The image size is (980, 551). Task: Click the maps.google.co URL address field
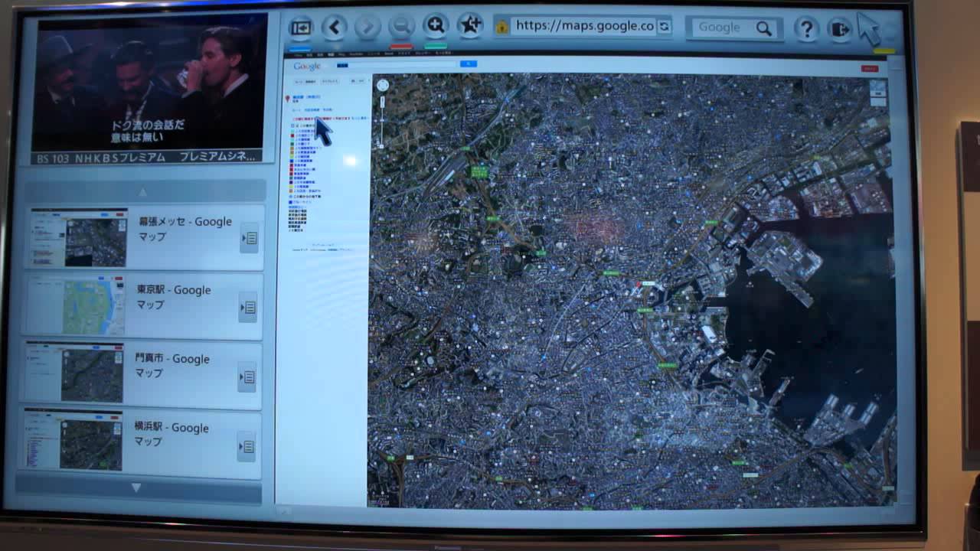click(x=584, y=26)
